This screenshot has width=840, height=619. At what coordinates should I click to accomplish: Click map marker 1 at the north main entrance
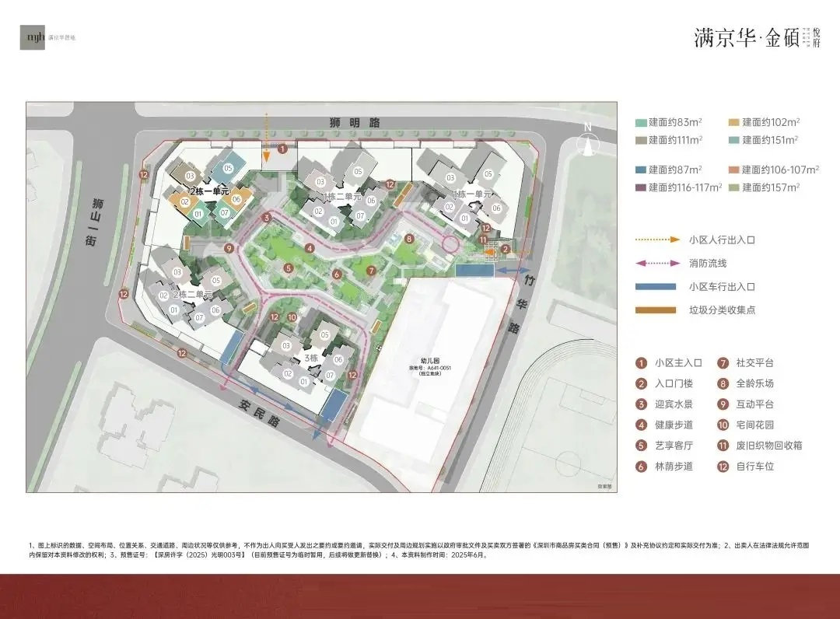282,149
